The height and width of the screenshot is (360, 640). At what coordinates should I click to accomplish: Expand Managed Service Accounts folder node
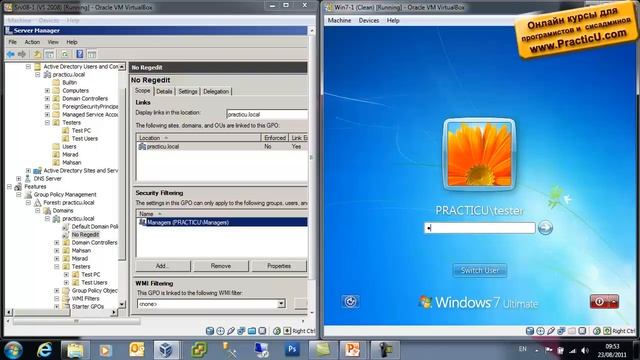tap(47, 114)
